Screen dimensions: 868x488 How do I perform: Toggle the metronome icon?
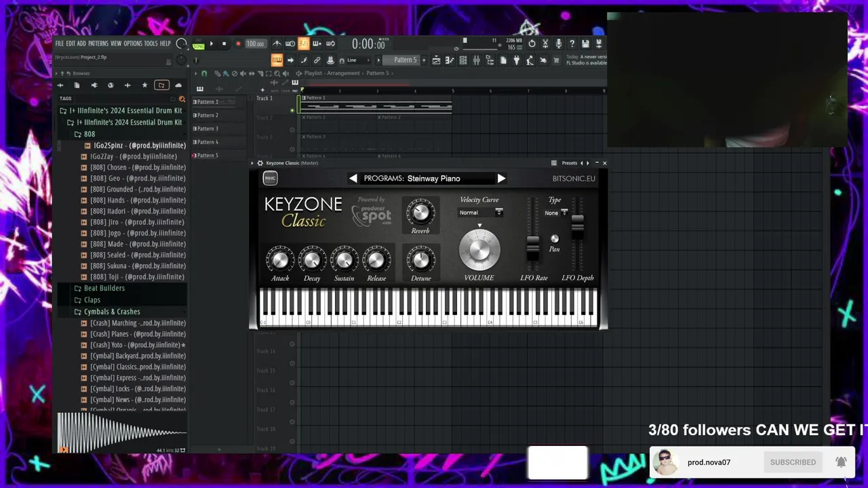pos(277,44)
